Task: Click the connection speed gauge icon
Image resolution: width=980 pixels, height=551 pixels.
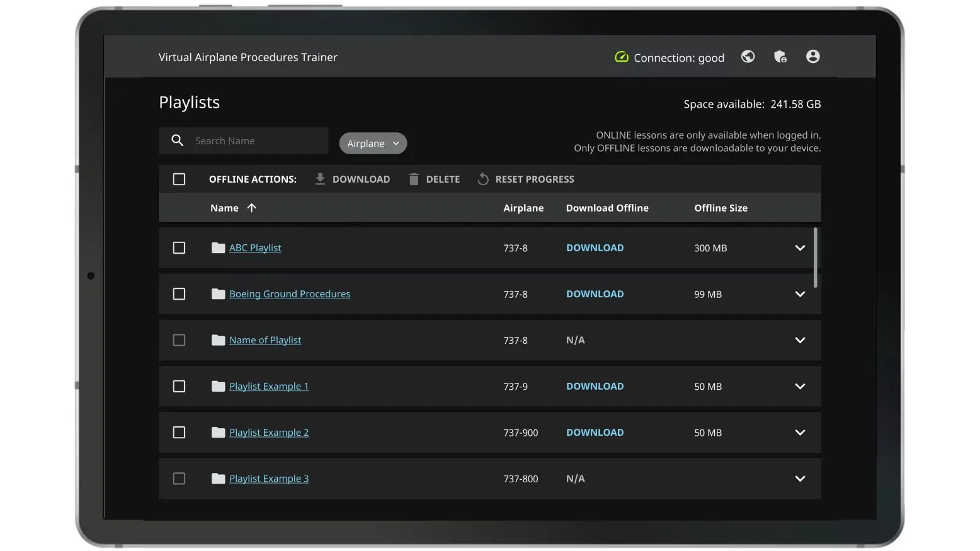Action: [621, 57]
